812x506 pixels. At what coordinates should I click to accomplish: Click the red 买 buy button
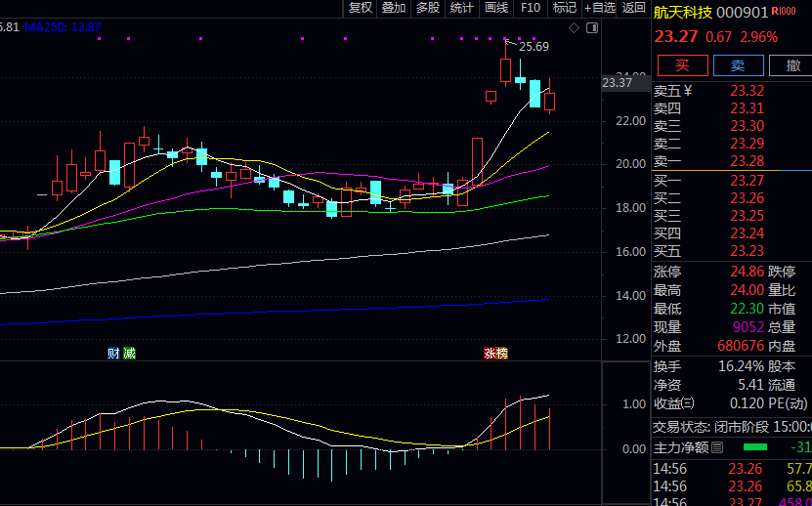pos(682,65)
